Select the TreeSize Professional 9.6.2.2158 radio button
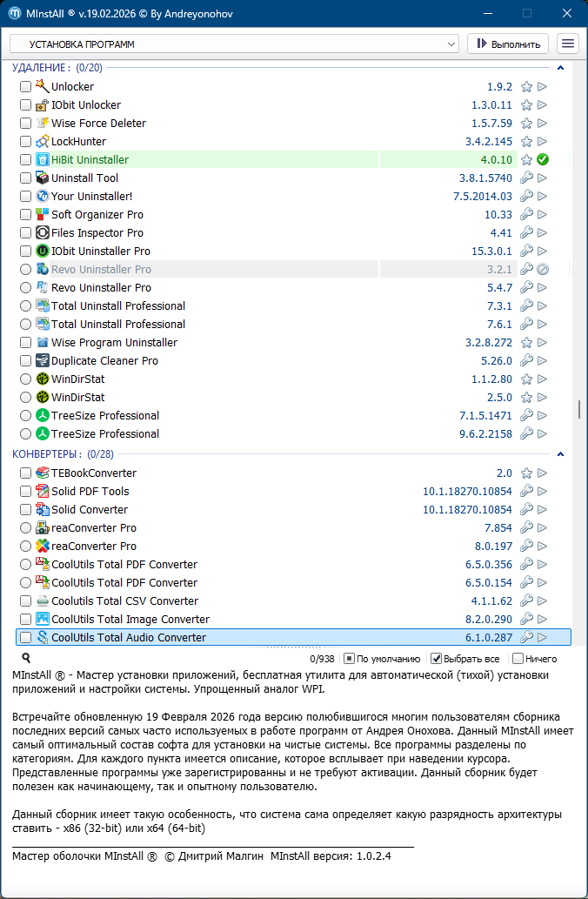This screenshot has width=588, height=899. click(25, 434)
